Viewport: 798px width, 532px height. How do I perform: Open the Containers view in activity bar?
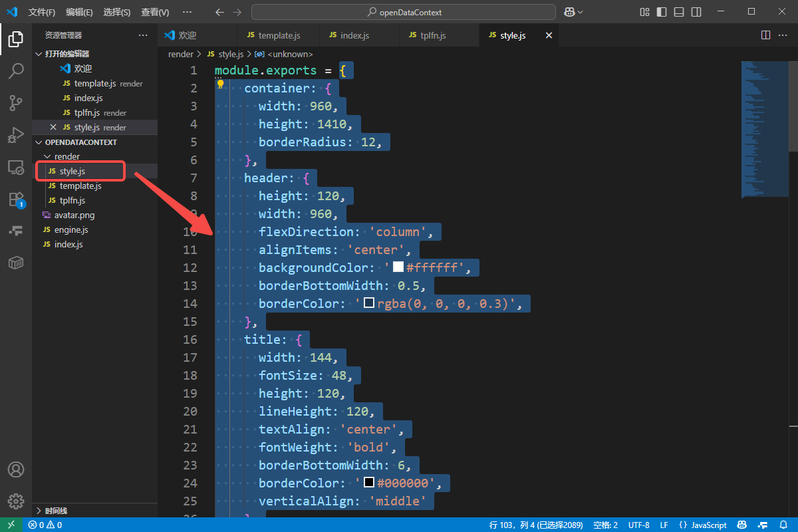point(16,263)
